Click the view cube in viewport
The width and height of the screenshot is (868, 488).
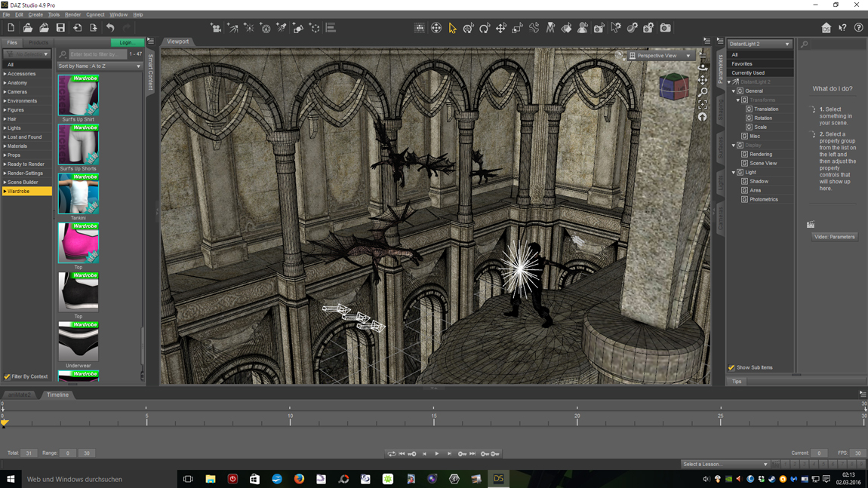point(674,87)
